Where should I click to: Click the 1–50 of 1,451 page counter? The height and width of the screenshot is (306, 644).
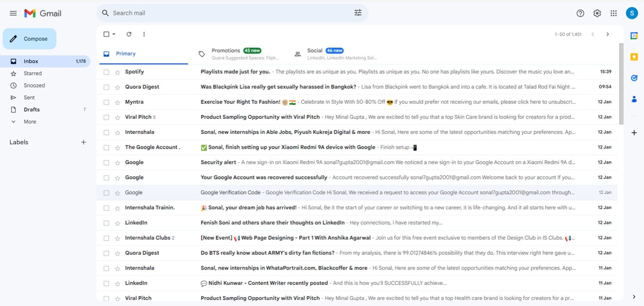(568, 34)
